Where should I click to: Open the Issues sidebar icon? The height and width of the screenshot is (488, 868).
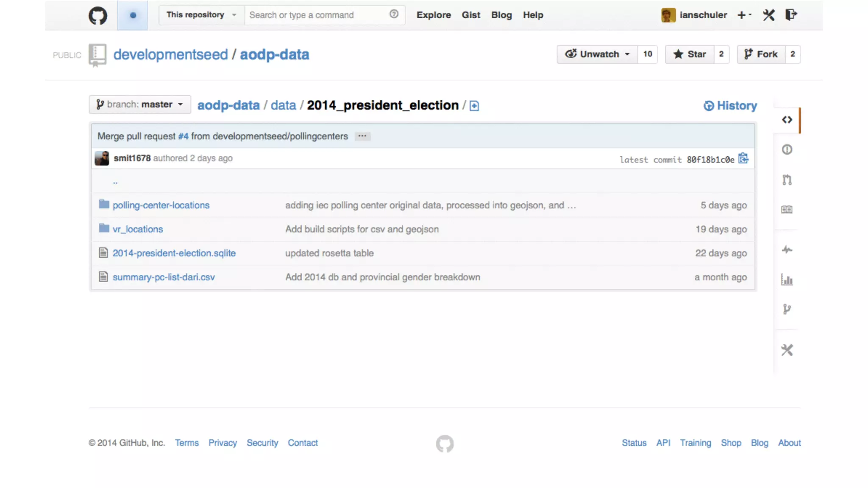click(x=787, y=150)
